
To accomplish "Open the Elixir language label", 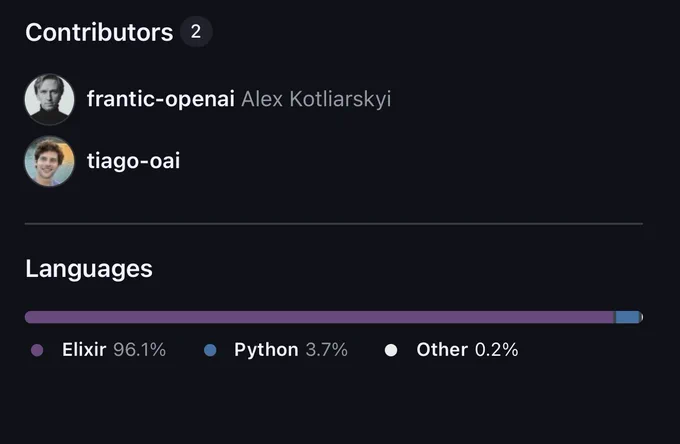I will tap(84, 349).
